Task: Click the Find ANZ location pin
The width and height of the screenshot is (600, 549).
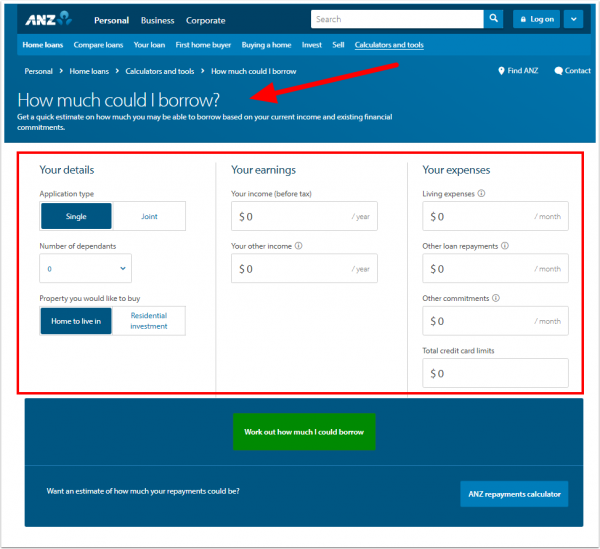Action: [501, 71]
